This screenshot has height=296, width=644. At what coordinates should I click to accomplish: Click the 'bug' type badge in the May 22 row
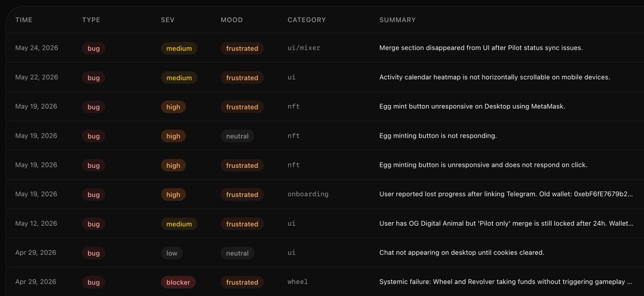click(x=94, y=78)
